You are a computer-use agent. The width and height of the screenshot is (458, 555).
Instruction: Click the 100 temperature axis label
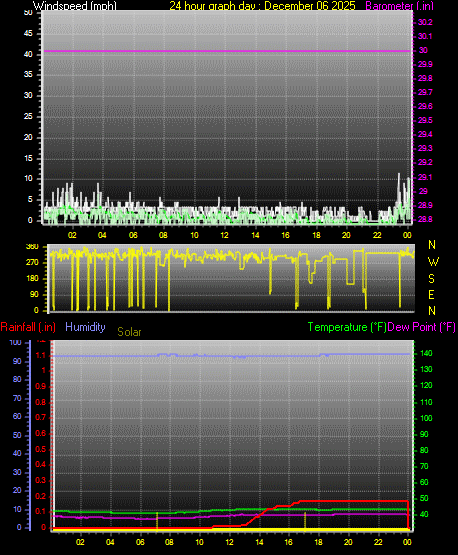[x=426, y=418]
